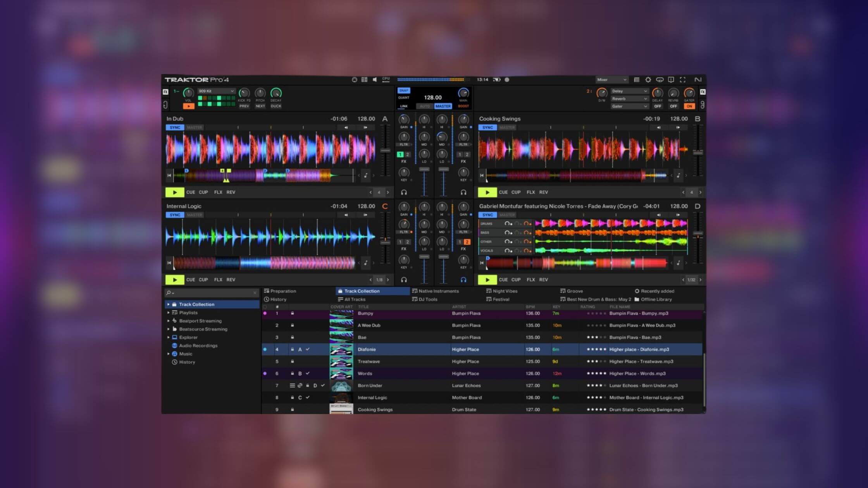Click Deck A tempo fader
Image resolution: width=868 pixels, height=488 pixels.
385,151
